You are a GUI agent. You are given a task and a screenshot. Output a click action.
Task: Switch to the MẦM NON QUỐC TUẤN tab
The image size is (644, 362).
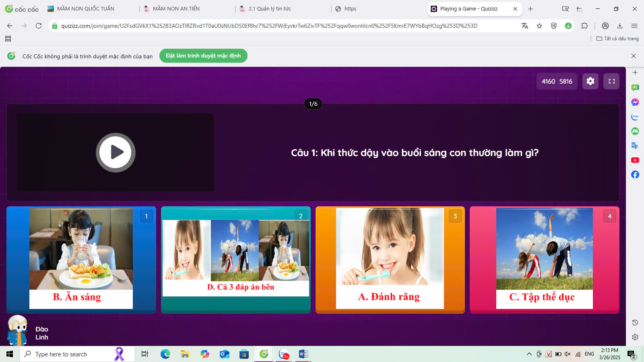click(x=85, y=9)
